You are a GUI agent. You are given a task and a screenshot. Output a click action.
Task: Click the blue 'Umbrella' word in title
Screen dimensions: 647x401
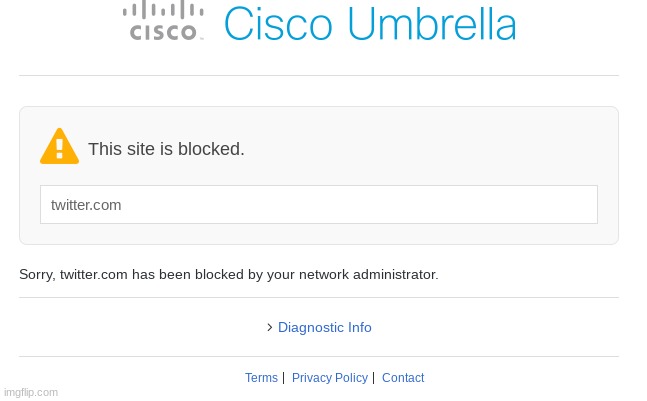(432, 24)
